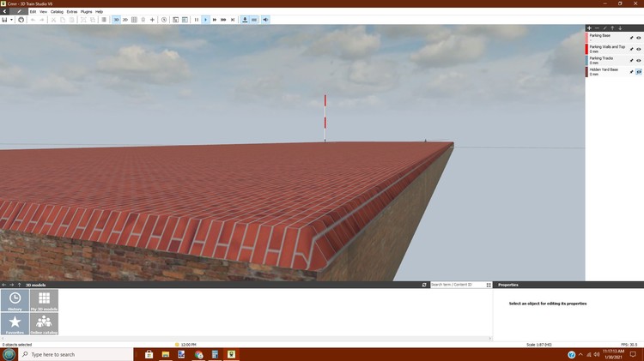Click the triple-arrow fastest speed button
Screen dimensions: 644x361
point(223,20)
